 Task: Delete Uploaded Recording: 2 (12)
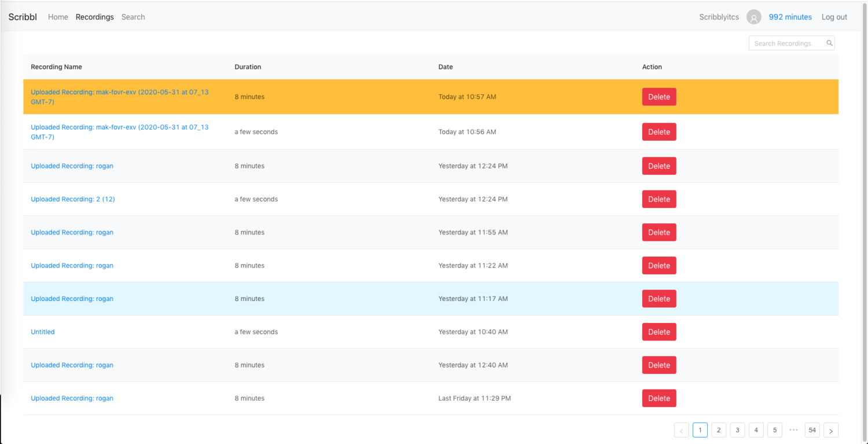(x=659, y=199)
